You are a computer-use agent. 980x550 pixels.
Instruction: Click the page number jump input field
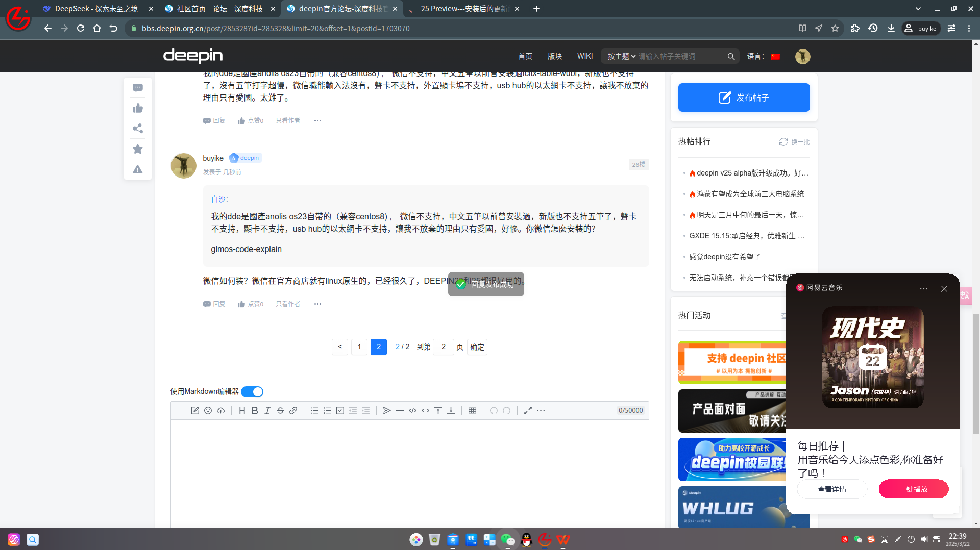click(444, 347)
